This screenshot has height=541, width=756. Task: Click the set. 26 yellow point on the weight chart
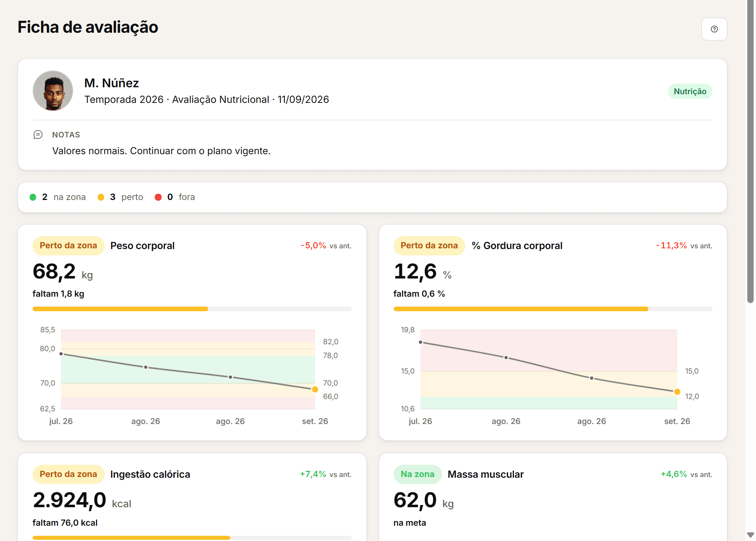click(x=315, y=389)
